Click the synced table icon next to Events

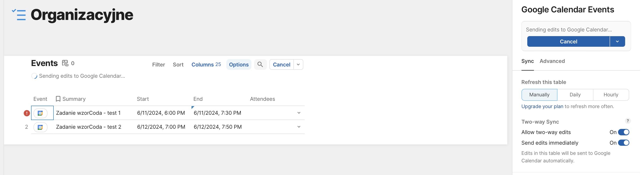65,63
